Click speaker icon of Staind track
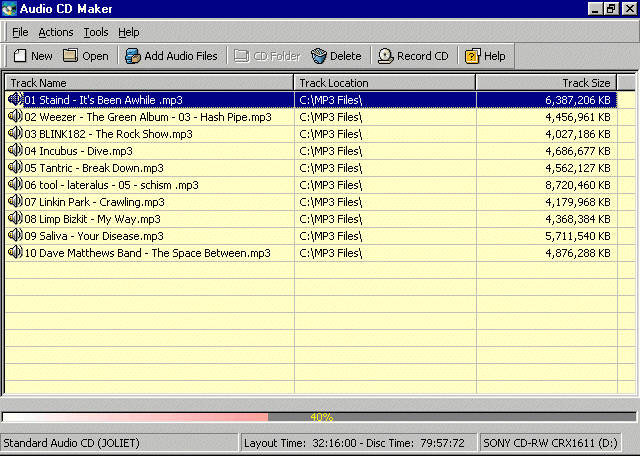The image size is (640, 456). pyautogui.click(x=15, y=100)
